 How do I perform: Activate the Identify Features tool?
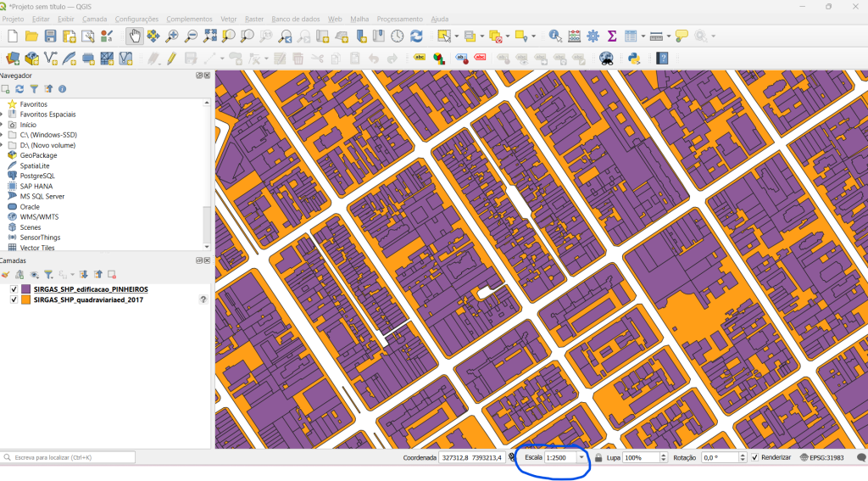point(554,36)
